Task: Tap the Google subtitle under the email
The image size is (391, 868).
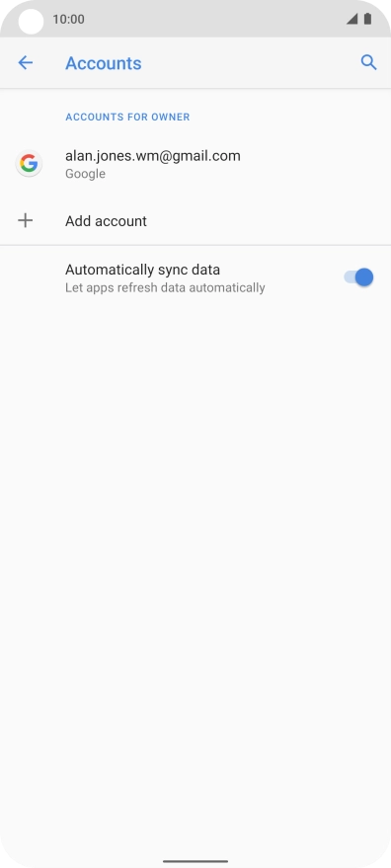Action: (85, 174)
